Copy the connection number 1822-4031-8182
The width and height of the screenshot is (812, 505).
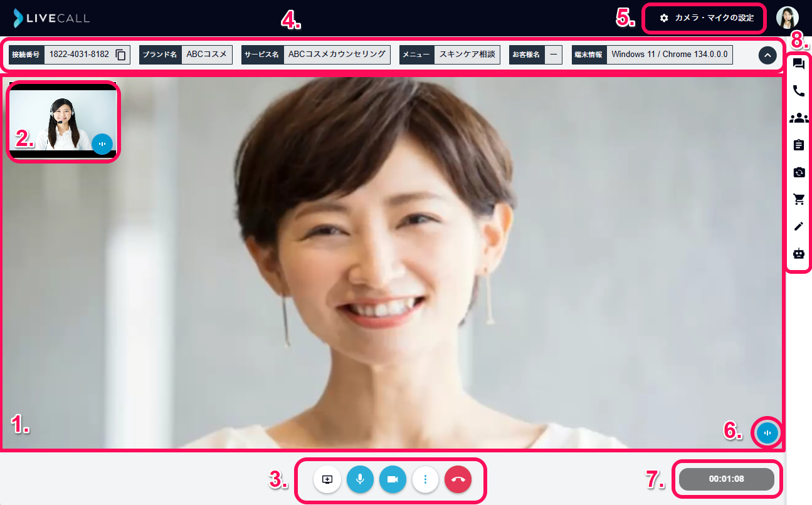click(x=121, y=55)
